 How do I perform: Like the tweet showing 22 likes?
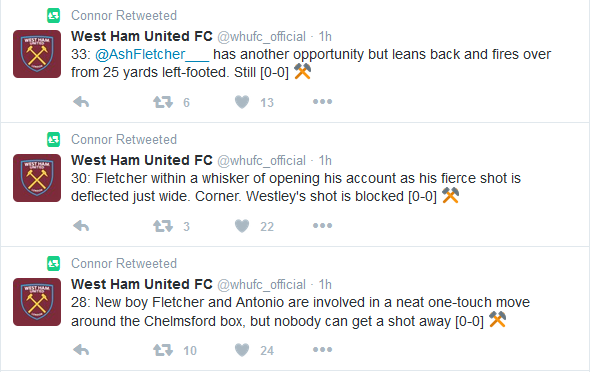tap(242, 226)
